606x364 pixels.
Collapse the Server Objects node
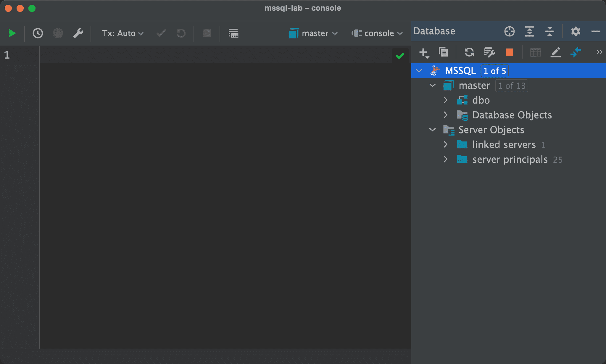click(433, 130)
